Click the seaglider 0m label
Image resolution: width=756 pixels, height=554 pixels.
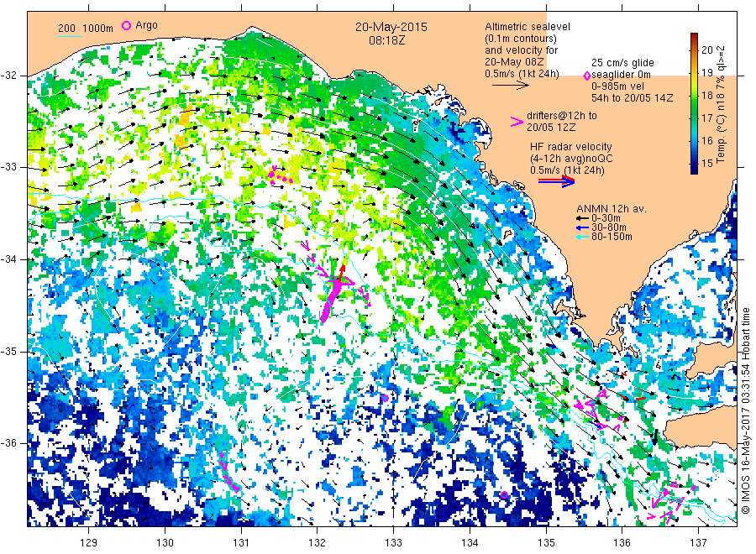coord(621,75)
